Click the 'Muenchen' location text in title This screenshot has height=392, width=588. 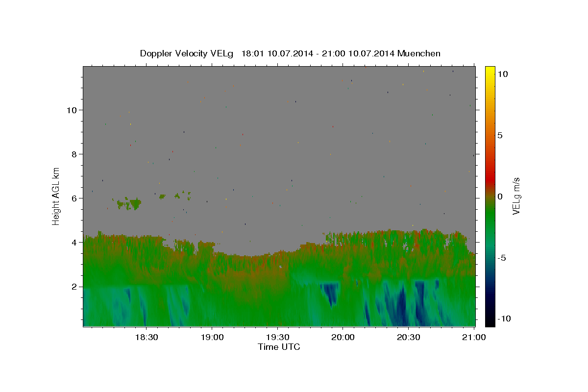click(419, 53)
